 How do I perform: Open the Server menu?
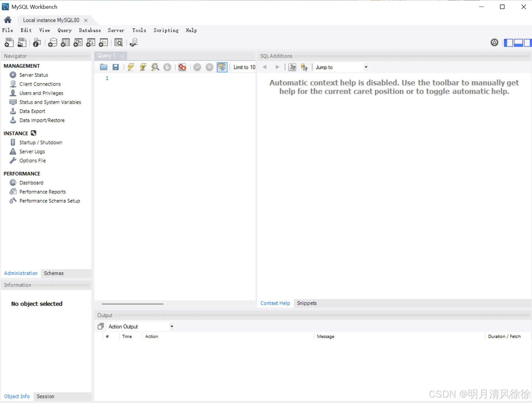(116, 30)
